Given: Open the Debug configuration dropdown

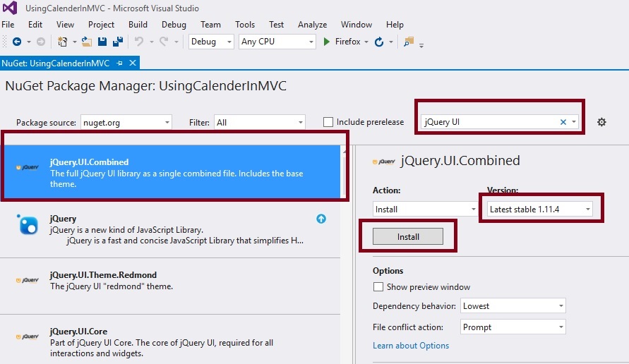Looking at the screenshot, I should click(x=211, y=42).
